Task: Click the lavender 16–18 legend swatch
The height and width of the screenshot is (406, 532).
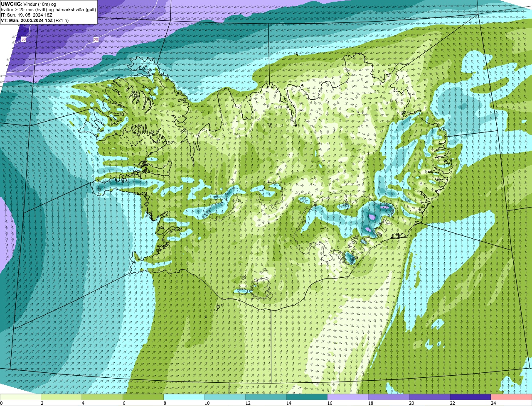Action: pos(348,397)
